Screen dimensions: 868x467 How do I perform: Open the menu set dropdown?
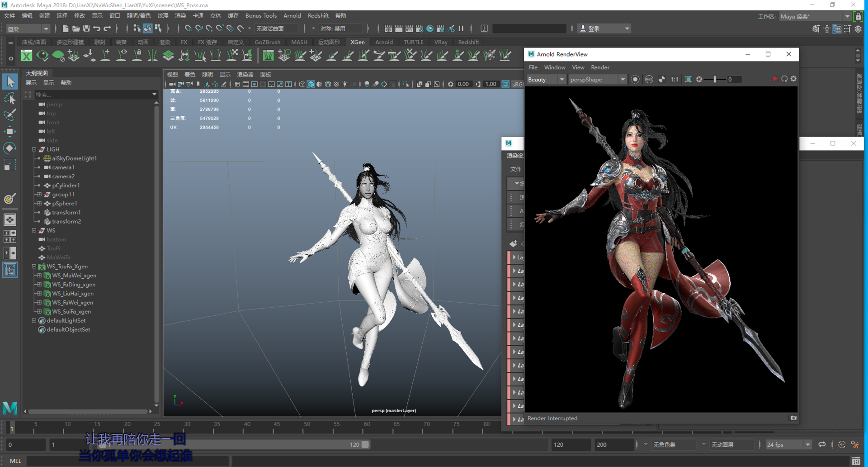[28, 29]
